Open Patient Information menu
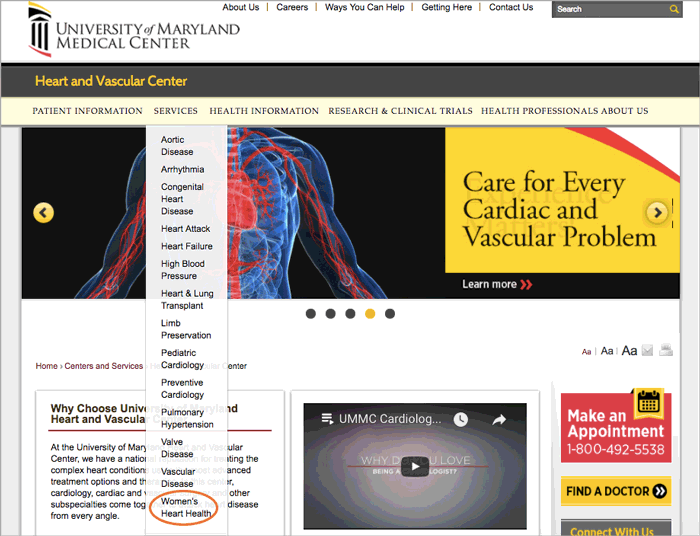 click(88, 111)
